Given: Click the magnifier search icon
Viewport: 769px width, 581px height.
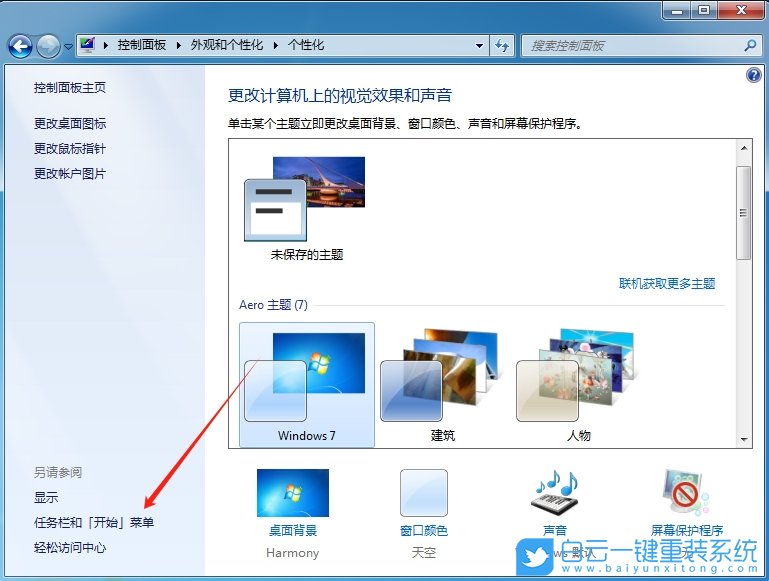Looking at the screenshot, I should [750, 46].
